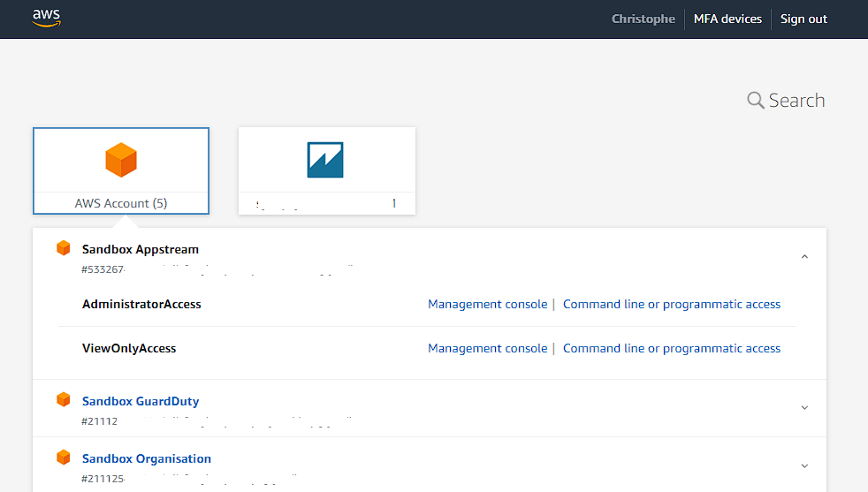Click the Christophe username in header
Screen dimensions: 868x492
coord(643,19)
